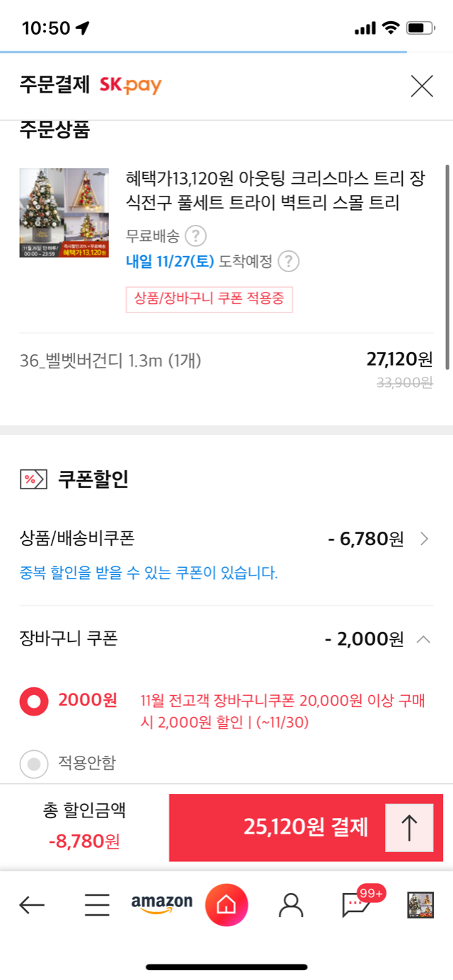Select the 적용안함 radio option

(34, 764)
